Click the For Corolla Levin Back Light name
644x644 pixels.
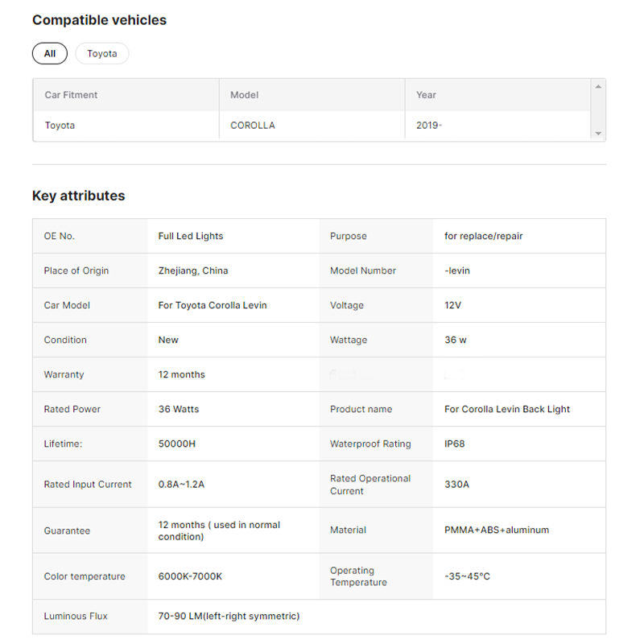507,409
